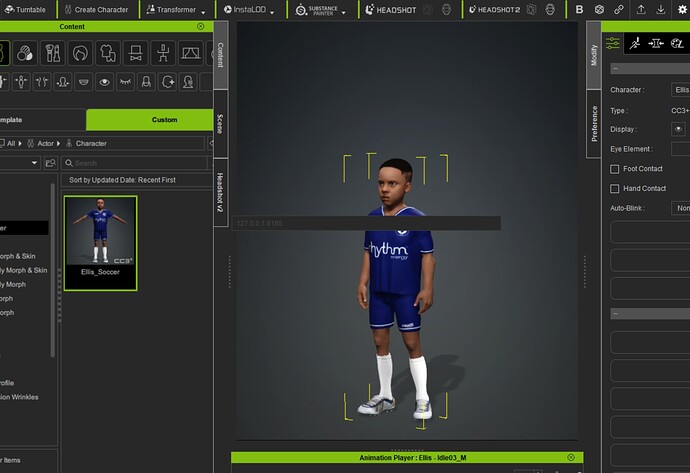Click the Headshot plugin button
Screen dimensions: 690x473
pos(391,9)
